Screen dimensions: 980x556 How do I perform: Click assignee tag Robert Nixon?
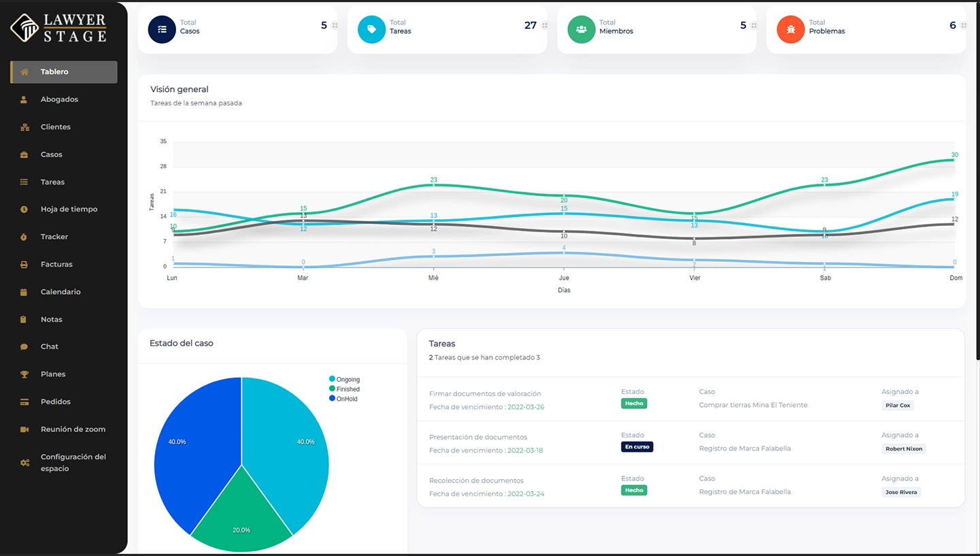point(904,449)
